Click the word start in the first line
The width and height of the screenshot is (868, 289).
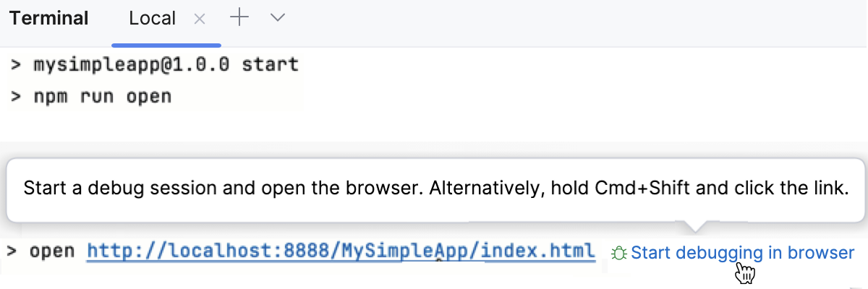[x=270, y=64]
